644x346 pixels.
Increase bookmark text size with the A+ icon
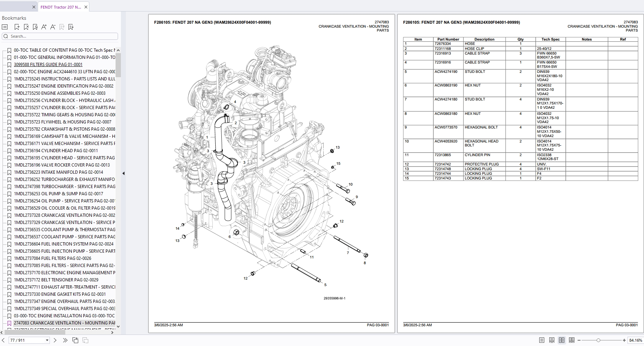[x=44, y=27]
